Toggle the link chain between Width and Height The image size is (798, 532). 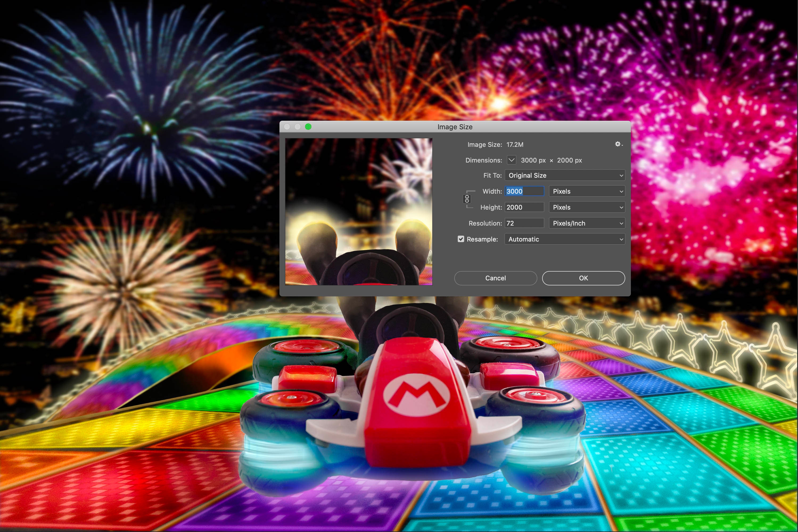(467, 199)
